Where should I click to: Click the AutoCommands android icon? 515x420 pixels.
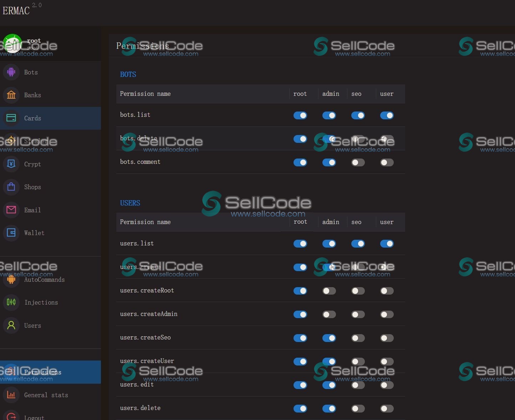[11, 279]
